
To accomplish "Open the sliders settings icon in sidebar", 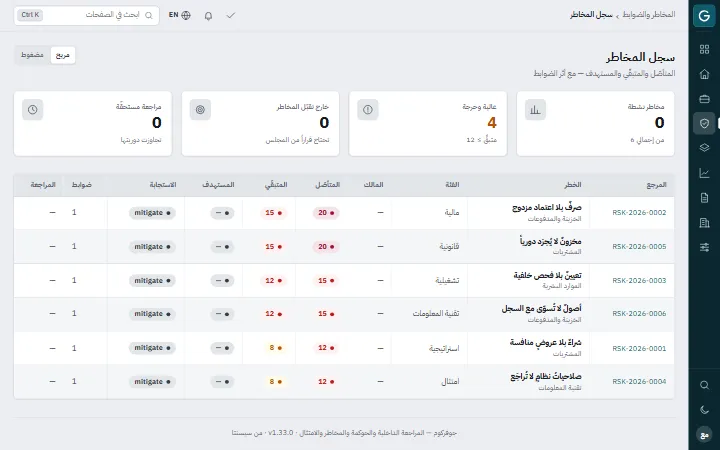I will pos(704,248).
